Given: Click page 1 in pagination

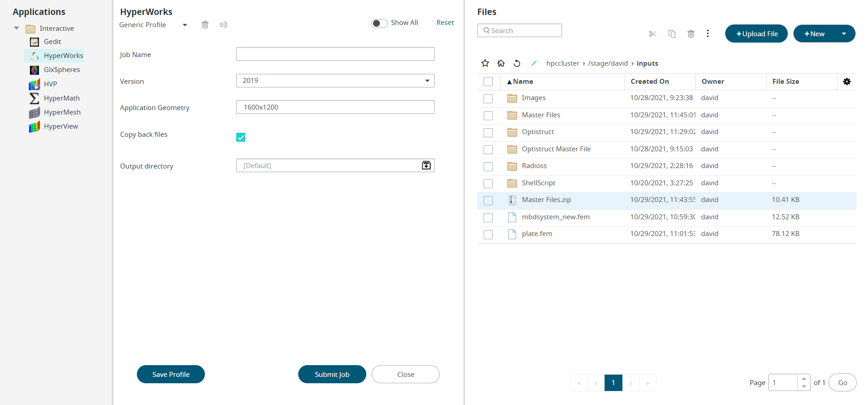Looking at the screenshot, I should (x=613, y=383).
